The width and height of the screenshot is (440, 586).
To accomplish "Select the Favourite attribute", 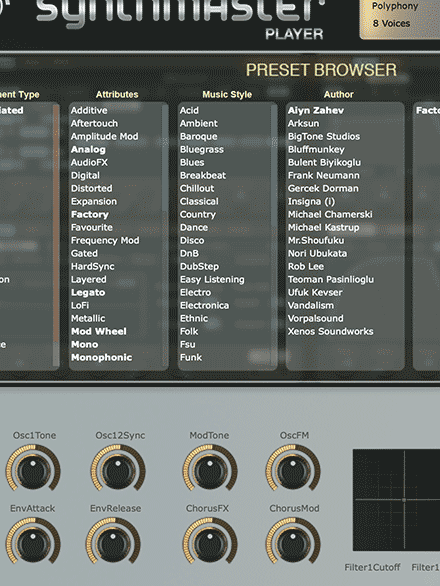I will (92, 228).
